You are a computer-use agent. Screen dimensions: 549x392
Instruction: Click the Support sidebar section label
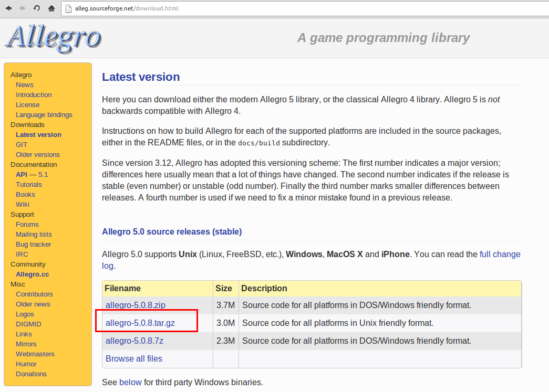point(22,214)
